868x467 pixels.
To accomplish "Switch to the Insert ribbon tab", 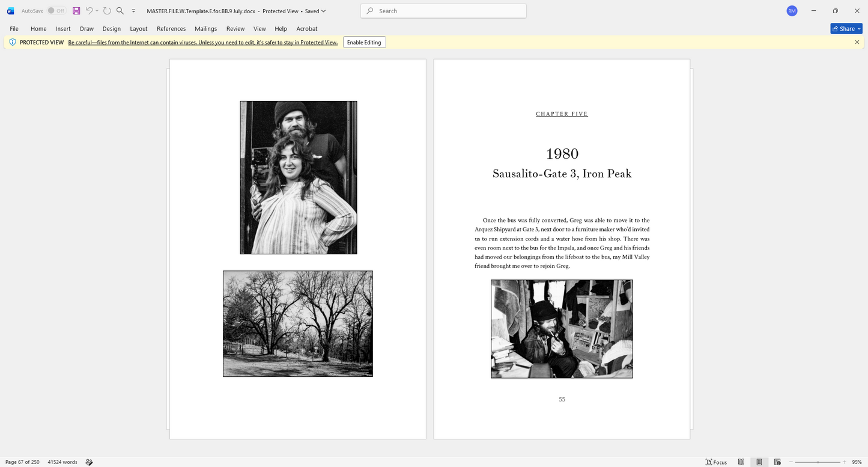I will (x=63, y=28).
